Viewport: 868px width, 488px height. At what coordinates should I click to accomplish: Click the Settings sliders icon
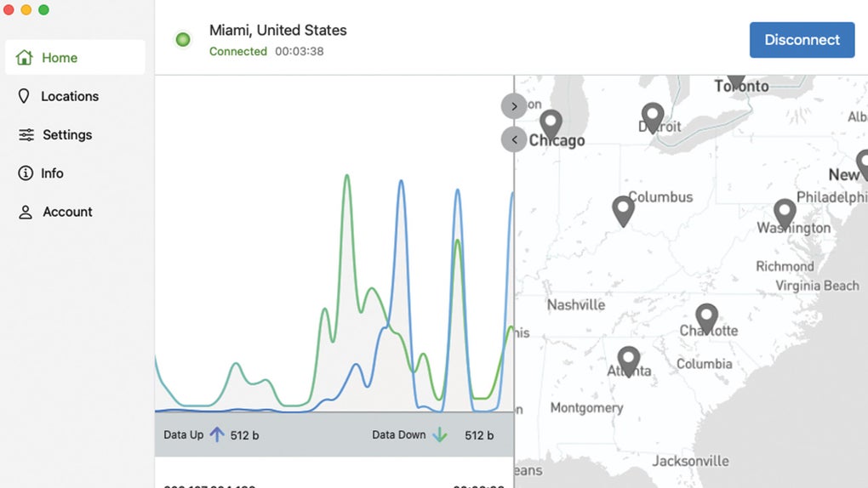coord(26,134)
